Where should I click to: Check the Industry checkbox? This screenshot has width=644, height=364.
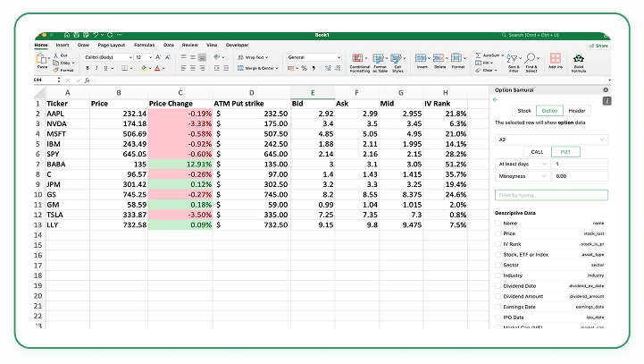tap(498, 275)
